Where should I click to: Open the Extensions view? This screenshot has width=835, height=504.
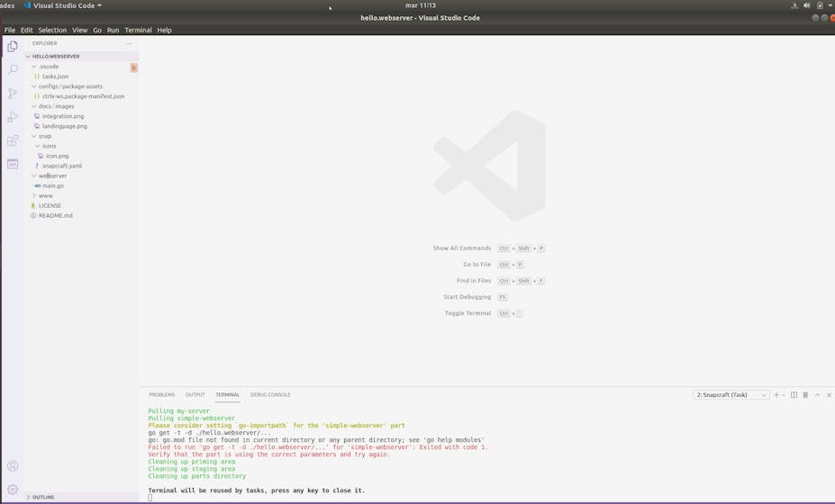13,140
